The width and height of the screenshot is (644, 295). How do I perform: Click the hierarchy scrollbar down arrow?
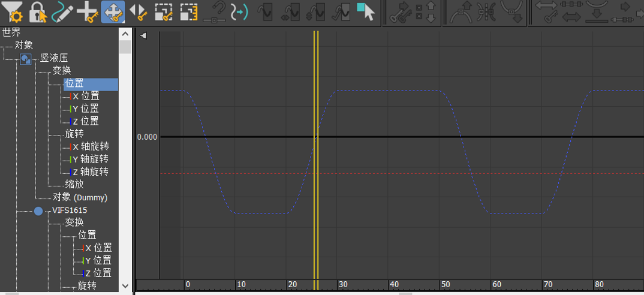point(125,286)
